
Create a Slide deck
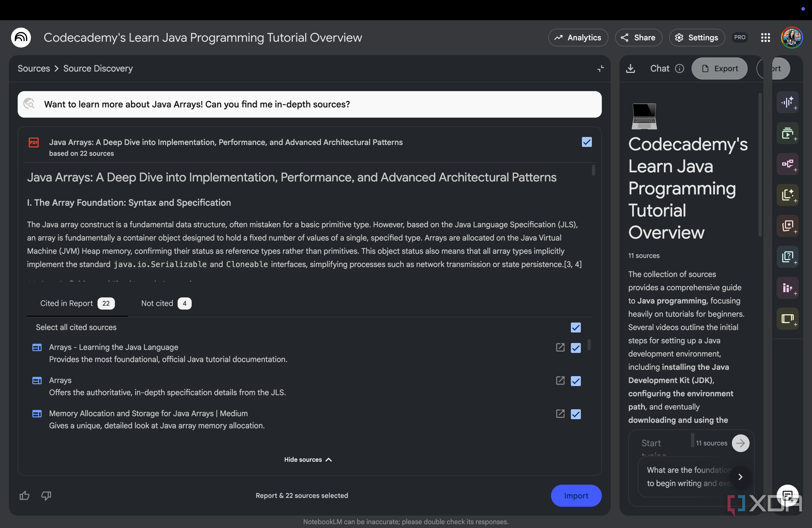pyautogui.click(x=787, y=319)
